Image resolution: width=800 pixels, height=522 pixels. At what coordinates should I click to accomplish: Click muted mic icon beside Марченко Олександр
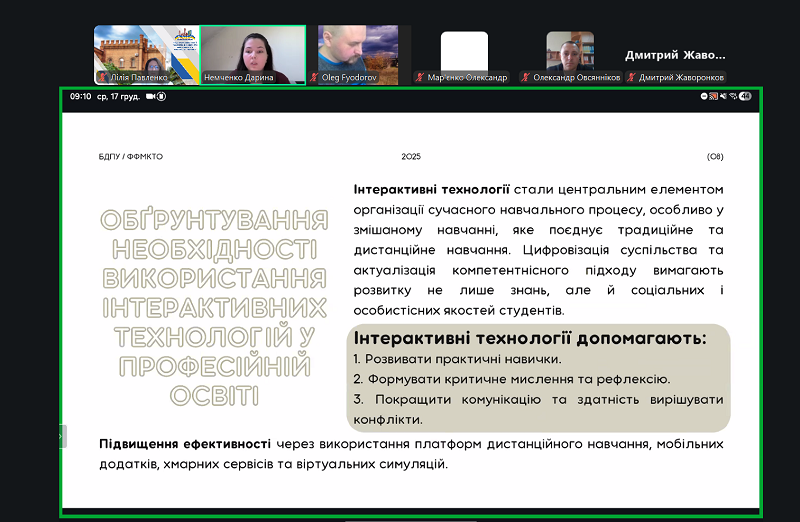coord(421,77)
